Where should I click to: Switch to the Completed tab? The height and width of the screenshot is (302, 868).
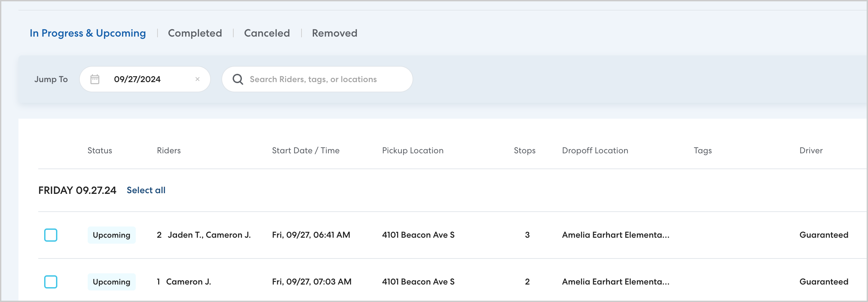(x=195, y=33)
